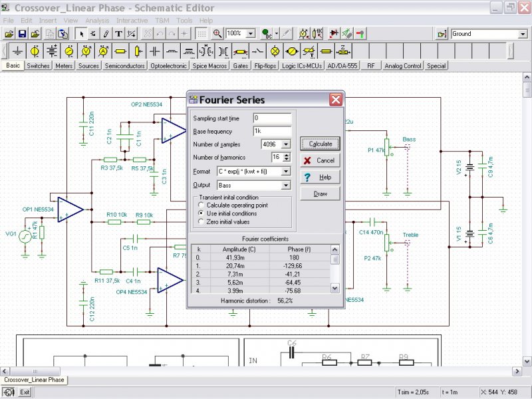This screenshot has height=399, width=532.
Task: Select the Text tool T icon
Action: tap(118, 34)
